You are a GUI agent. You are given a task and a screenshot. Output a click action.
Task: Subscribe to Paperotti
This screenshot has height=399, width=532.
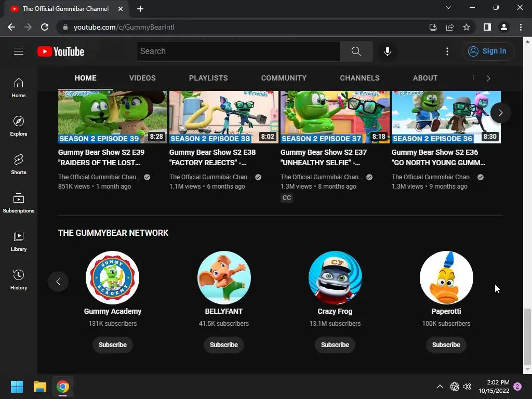click(x=446, y=345)
